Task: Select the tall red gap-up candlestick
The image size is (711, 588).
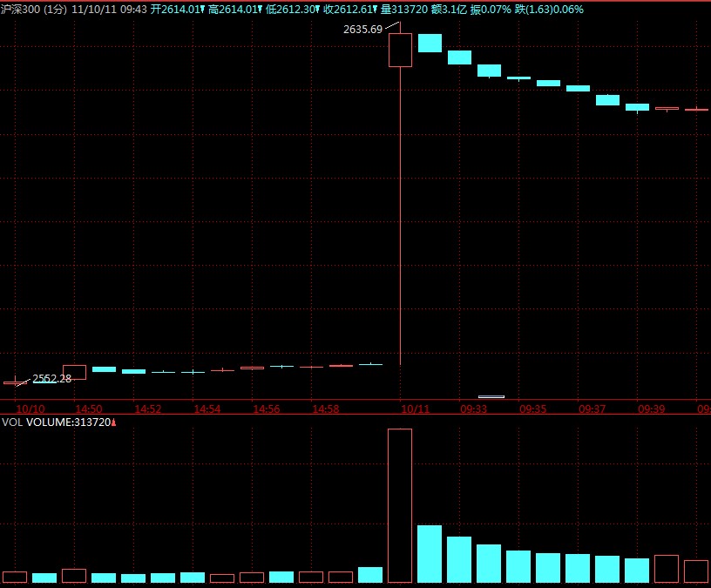Action: (400, 50)
